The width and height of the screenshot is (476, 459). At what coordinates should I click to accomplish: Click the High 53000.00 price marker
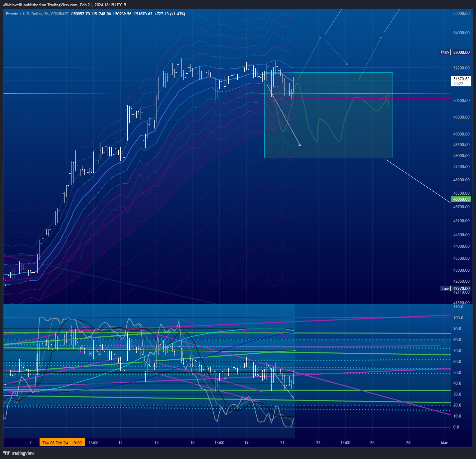tap(455, 52)
